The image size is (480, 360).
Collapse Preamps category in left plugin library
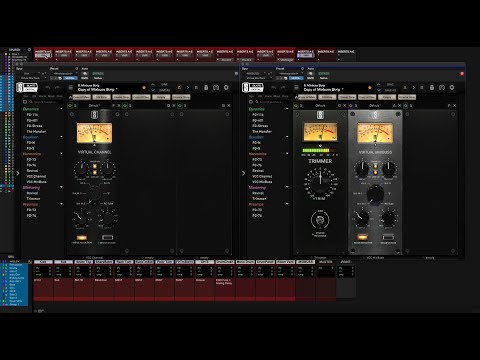click(61, 204)
